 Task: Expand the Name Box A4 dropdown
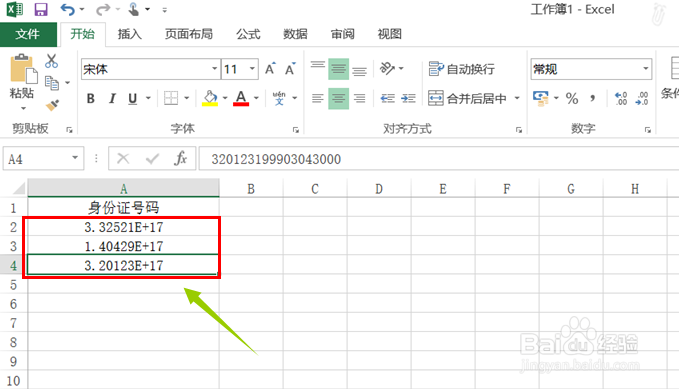(75, 158)
